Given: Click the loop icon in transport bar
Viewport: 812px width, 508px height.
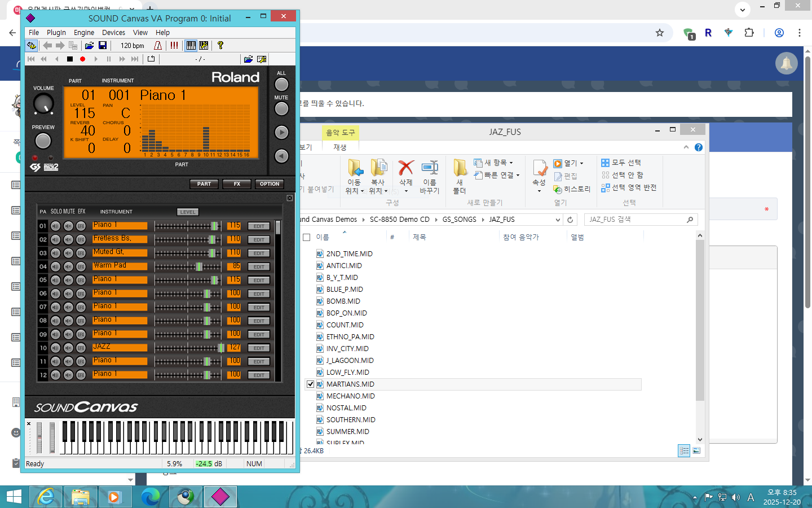Looking at the screenshot, I should click(x=151, y=59).
